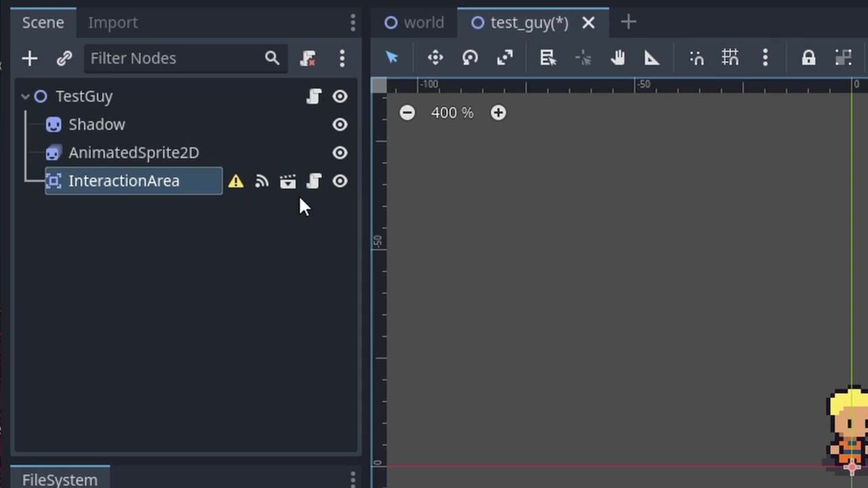This screenshot has width=868, height=488.
Task: Switch to the Scene dock tab
Action: click(x=43, y=22)
